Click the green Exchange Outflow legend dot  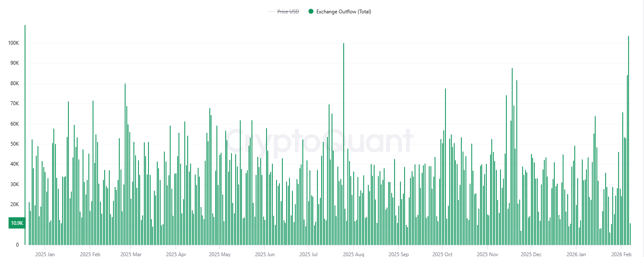[x=311, y=12]
